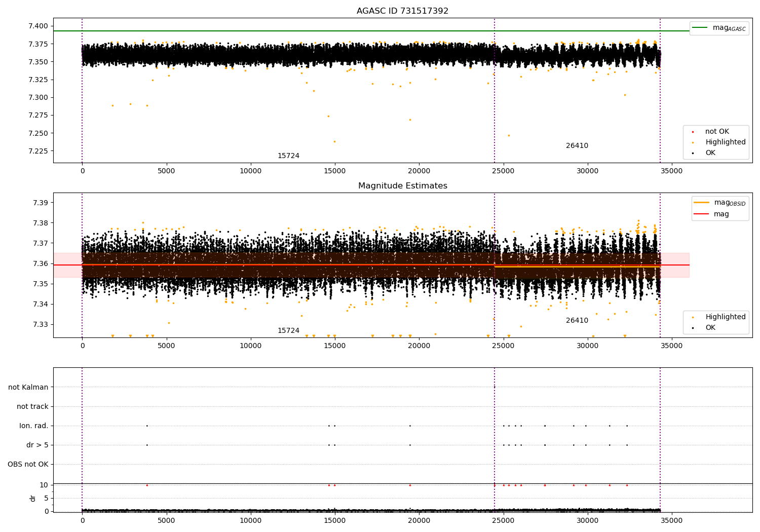Click the "not Kalman" axis label

coord(28,387)
